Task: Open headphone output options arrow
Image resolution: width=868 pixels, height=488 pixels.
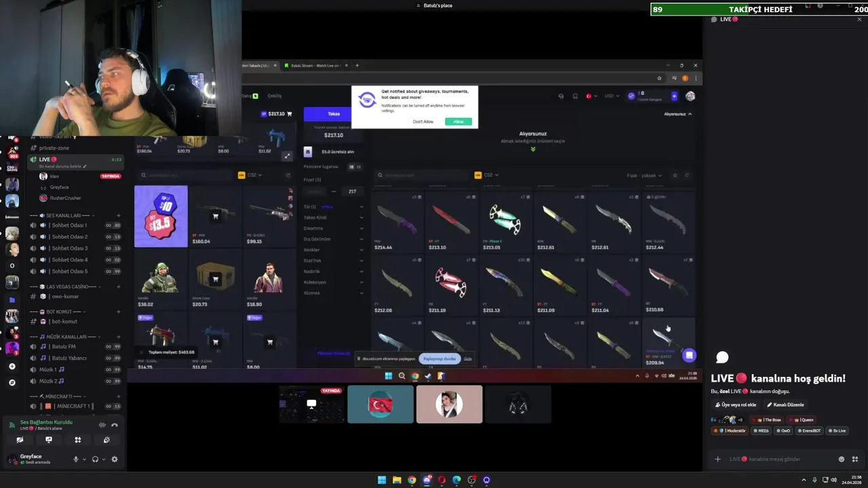Action: point(103,459)
